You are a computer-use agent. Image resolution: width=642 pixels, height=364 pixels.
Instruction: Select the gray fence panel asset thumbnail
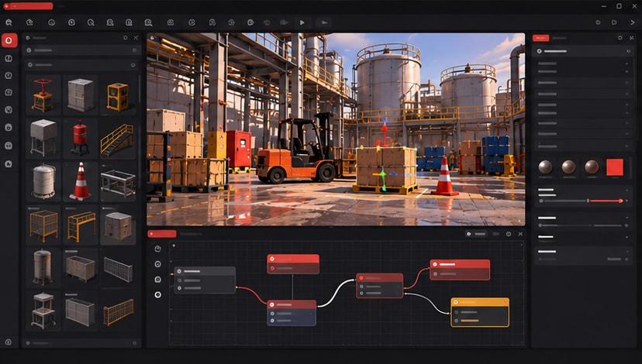pyautogui.click(x=118, y=268)
